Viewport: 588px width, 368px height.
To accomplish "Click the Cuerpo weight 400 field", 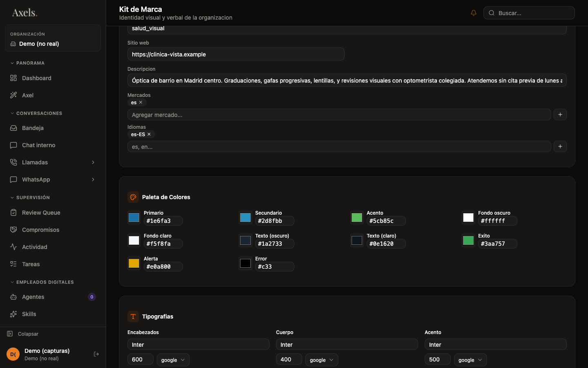I will [x=289, y=359].
